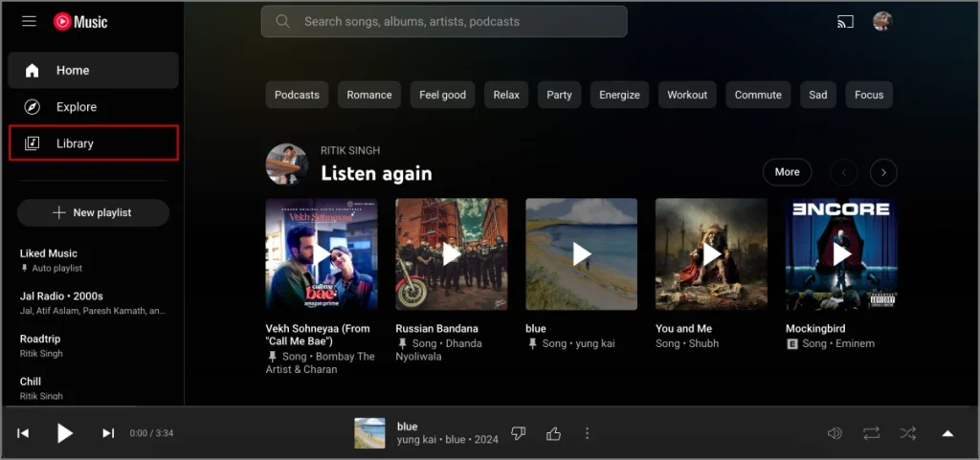Play You and Me thumbnail
This screenshot has height=460, width=980.
click(x=711, y=254)
